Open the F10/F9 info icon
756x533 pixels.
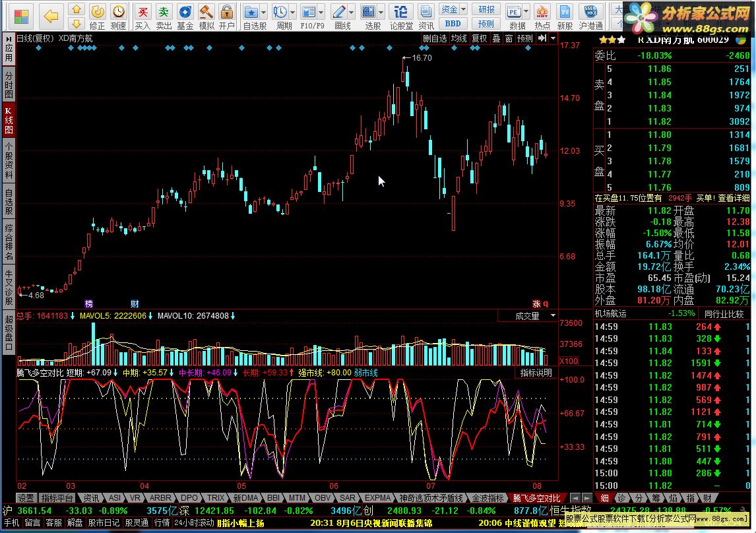click(x=309, y=16)
